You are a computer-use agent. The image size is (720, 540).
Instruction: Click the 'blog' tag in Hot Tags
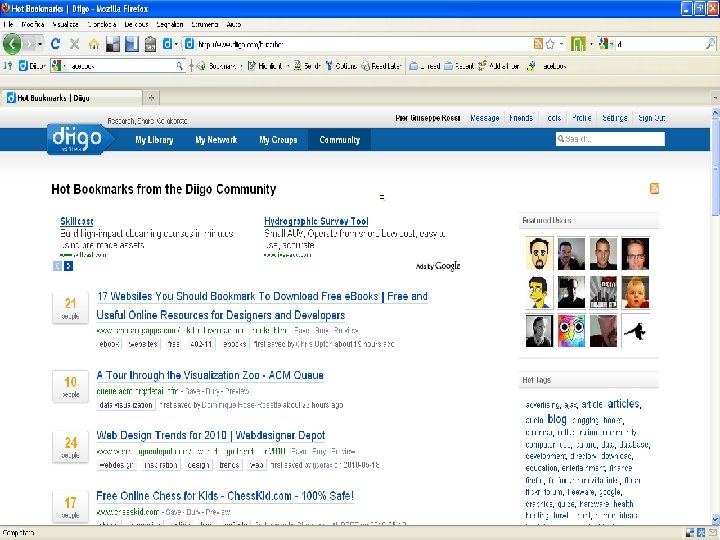tap(557, 419)
